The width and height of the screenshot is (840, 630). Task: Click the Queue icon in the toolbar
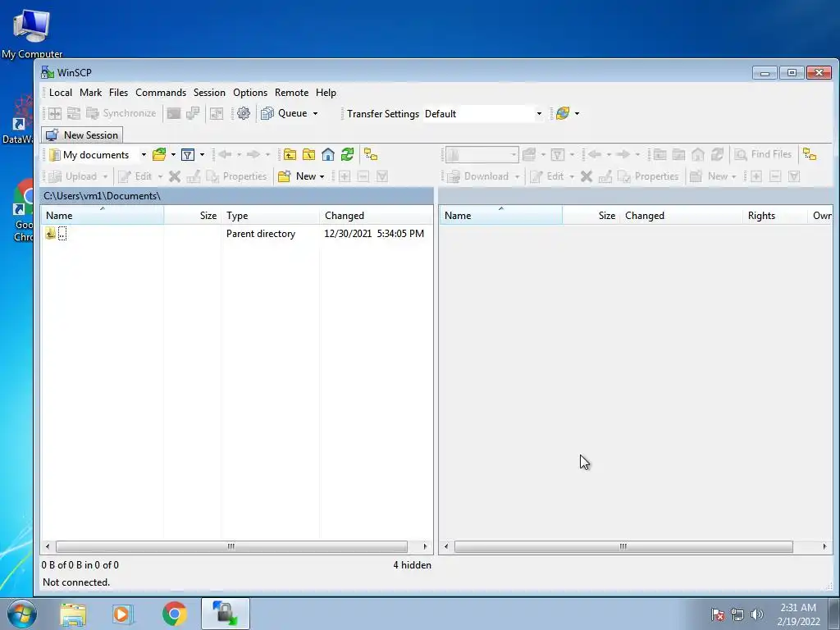tap(267, 113)
